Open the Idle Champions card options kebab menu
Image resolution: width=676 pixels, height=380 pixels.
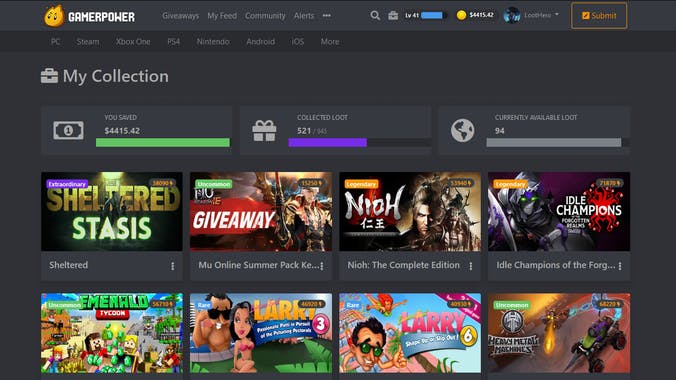(x=620, y=266)
